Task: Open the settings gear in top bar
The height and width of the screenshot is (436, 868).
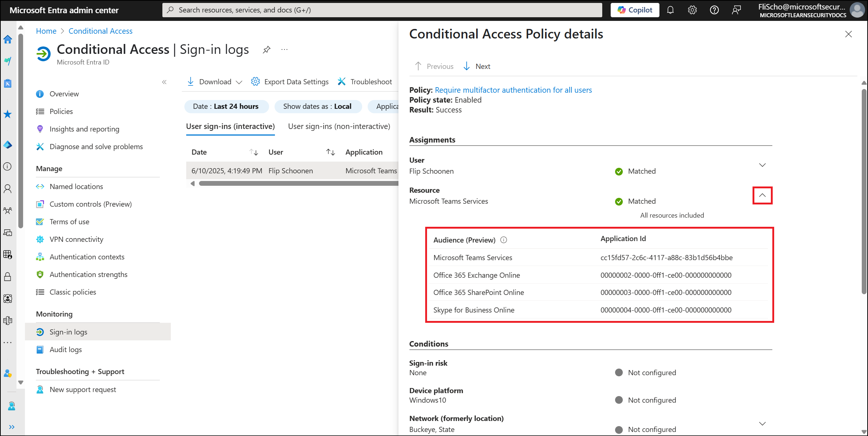Action: (692, 10)
